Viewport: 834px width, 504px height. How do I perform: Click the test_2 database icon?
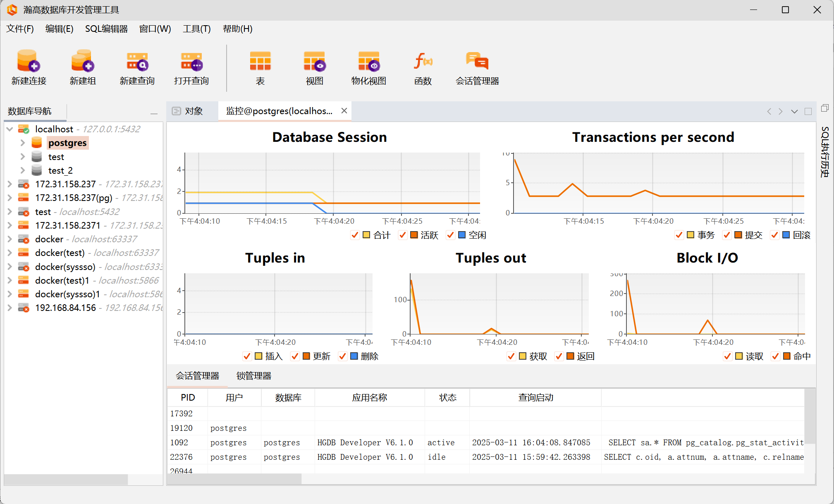tap(37, 170)
